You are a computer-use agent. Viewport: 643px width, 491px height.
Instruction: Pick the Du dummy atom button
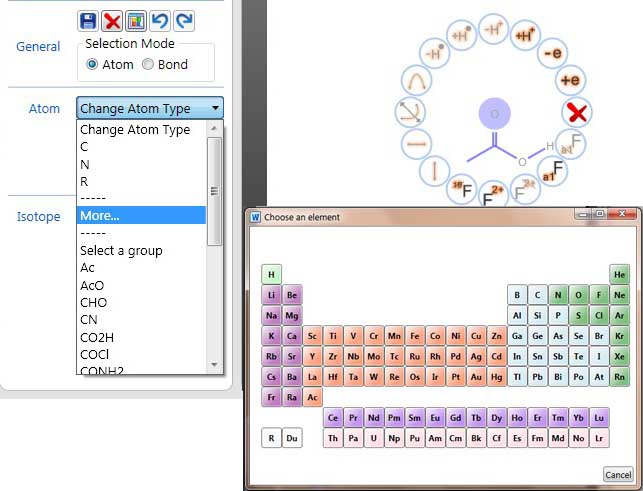point(292,438)
